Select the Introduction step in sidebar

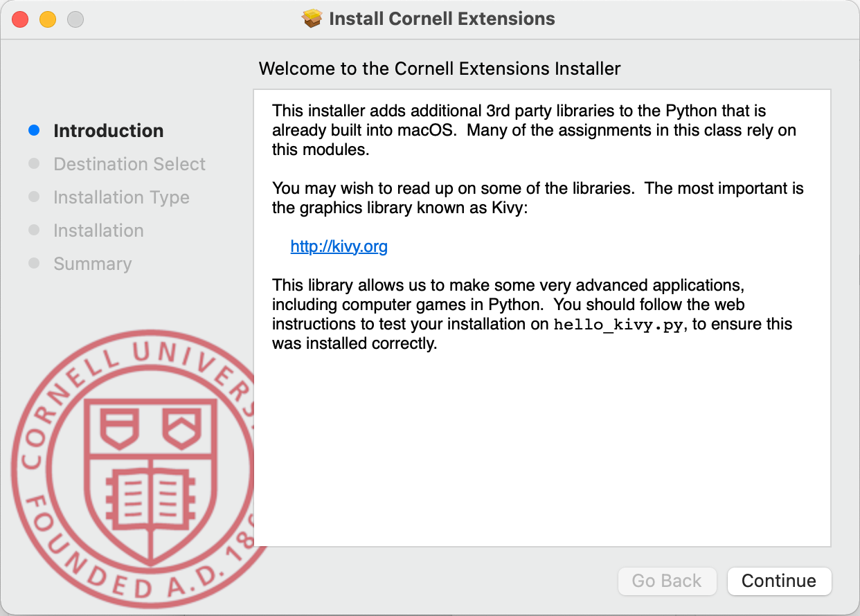click(109, 131)
